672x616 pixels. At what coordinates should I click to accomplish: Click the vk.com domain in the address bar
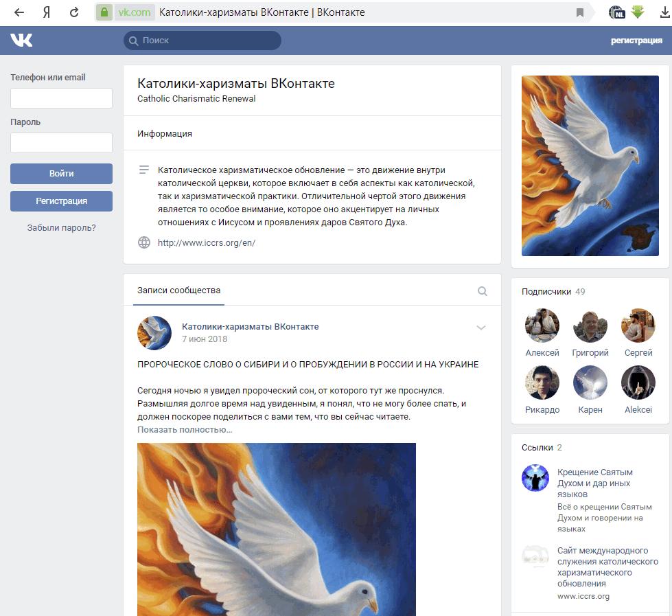(134, 12)
